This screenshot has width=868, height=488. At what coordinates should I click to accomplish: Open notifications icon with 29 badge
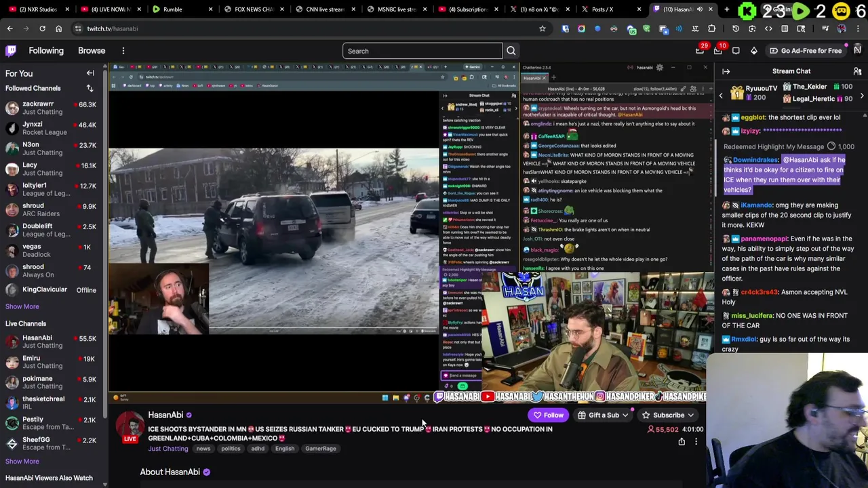pyautogui.click(x=700, y=51)
